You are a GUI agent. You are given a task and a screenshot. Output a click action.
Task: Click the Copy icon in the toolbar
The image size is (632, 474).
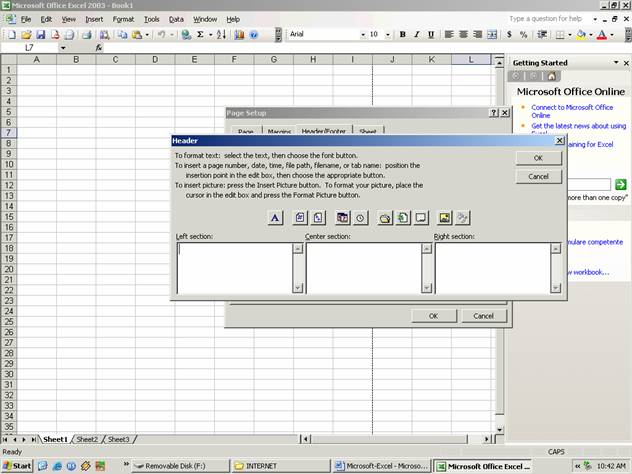pyautogui.click(x=122, y=35)
